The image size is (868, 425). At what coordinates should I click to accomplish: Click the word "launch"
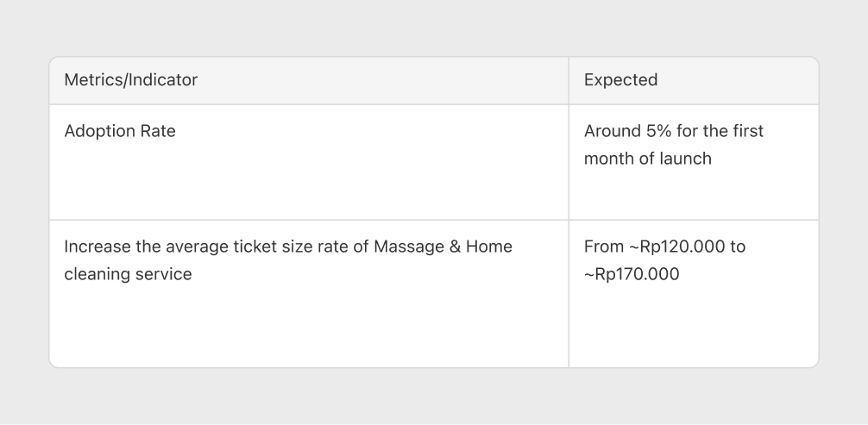click(x=684, y=159)
